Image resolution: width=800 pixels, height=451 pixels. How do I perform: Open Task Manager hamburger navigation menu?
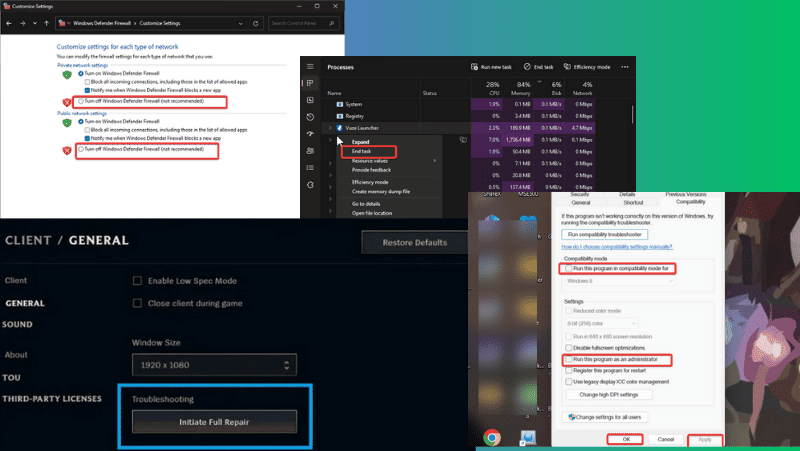pyautogui.click(x=310, y=67)
